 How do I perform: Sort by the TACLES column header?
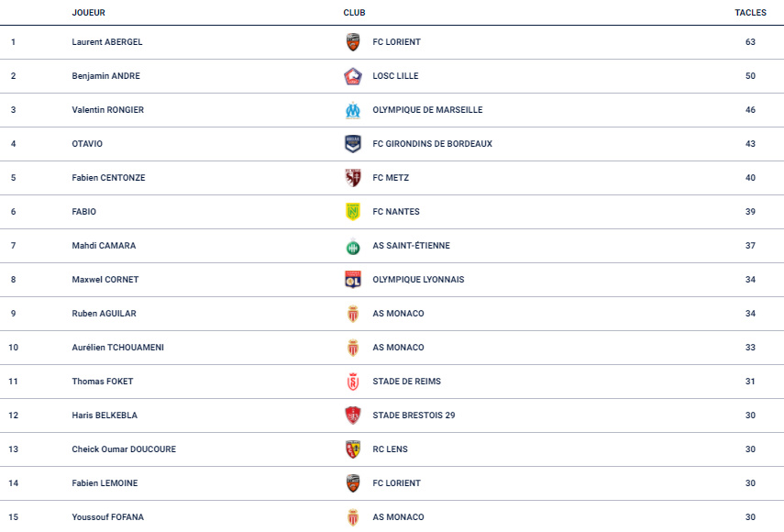tap(750, 13)
